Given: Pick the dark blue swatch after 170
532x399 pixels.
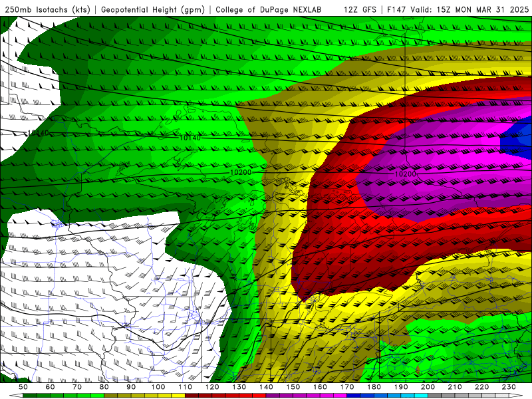Looking at the screenshot, I should (x=354, y=395).
